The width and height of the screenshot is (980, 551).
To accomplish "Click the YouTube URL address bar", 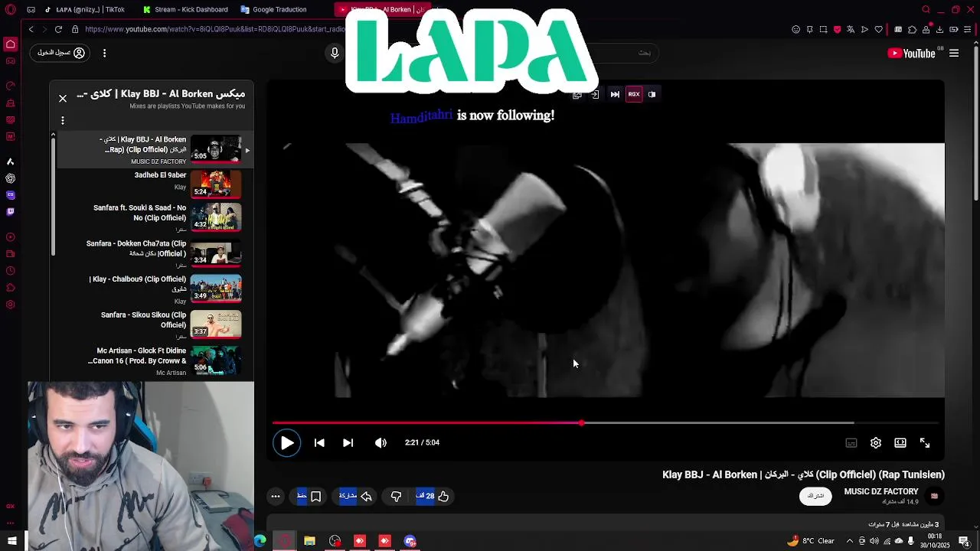I will click(214, 29).
